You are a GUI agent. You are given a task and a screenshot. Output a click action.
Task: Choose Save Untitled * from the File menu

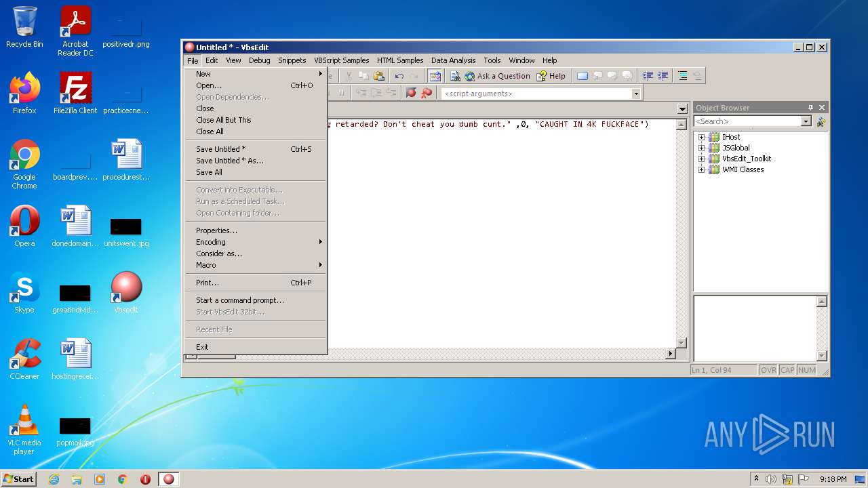256,149
